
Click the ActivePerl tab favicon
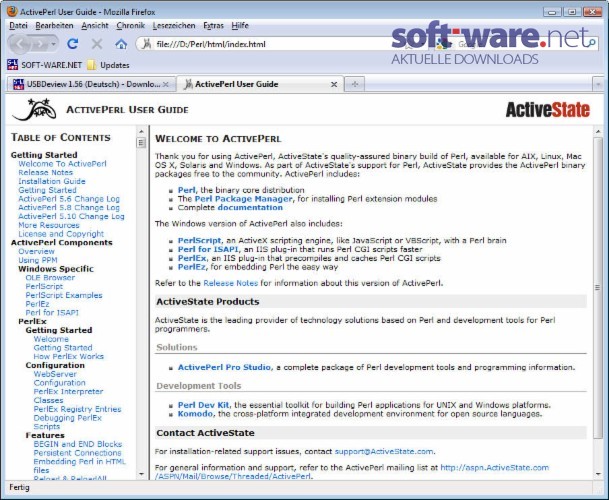[188, 84]
